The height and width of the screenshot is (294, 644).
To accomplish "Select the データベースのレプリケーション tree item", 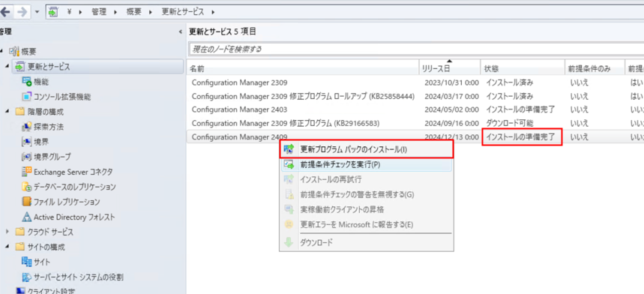I will point(75,187).
